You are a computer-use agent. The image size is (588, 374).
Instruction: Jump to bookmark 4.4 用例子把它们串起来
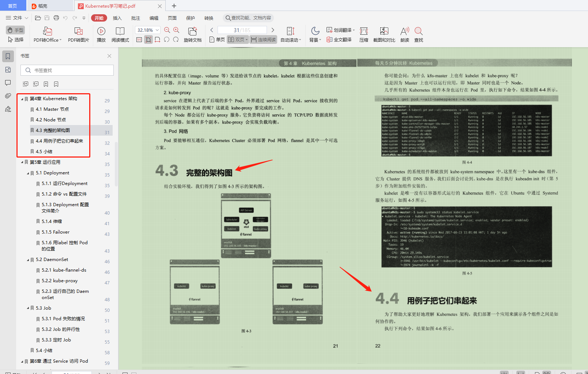pyautogui.click(x=59, y=141)
